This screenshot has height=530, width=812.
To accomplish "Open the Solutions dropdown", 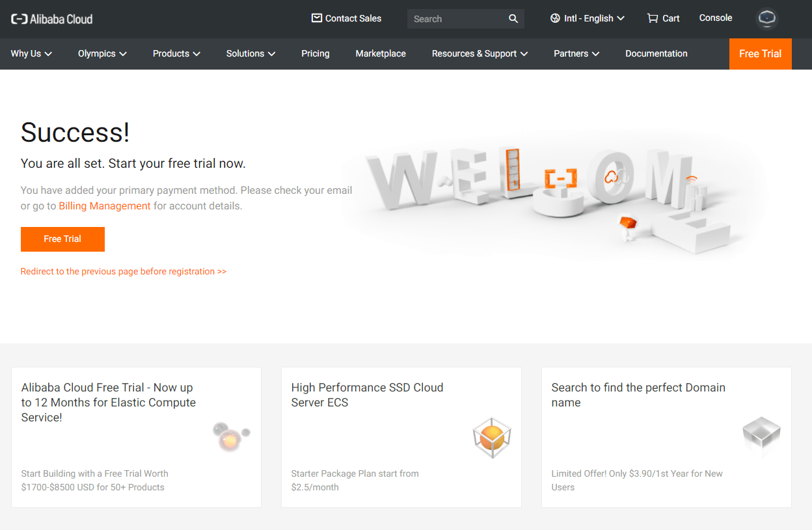I will pyautogui.click(x=250, y=54).
